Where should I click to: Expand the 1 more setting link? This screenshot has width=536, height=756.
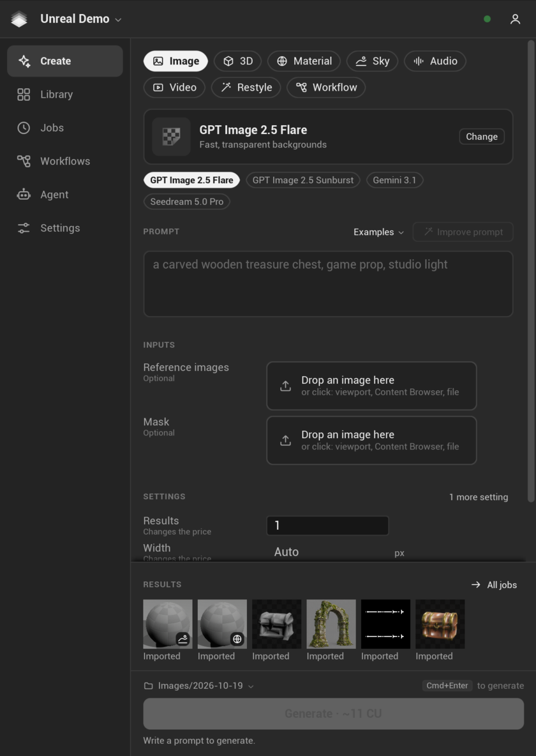point(479,497)
